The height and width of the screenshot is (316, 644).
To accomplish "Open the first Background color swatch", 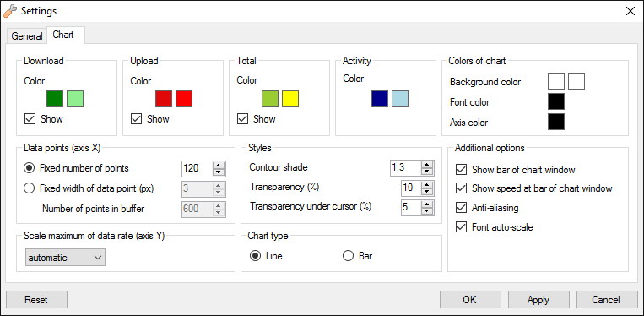I will pos(556,81).
